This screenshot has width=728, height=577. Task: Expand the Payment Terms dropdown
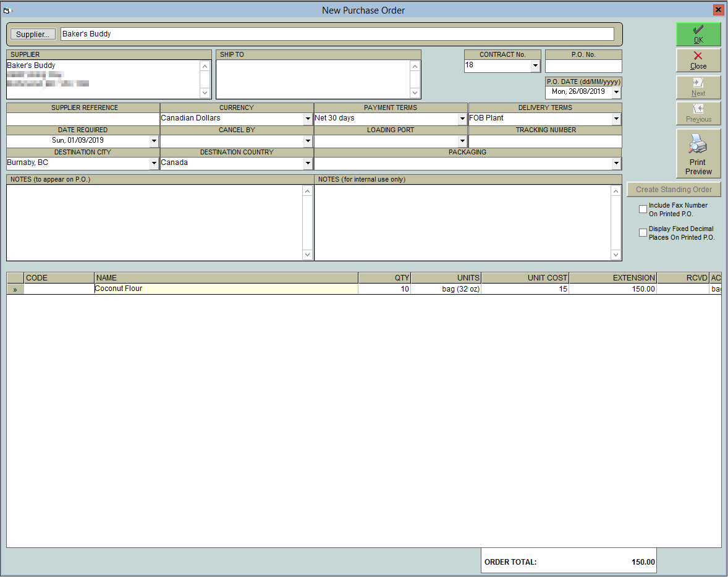coord(462,119)
